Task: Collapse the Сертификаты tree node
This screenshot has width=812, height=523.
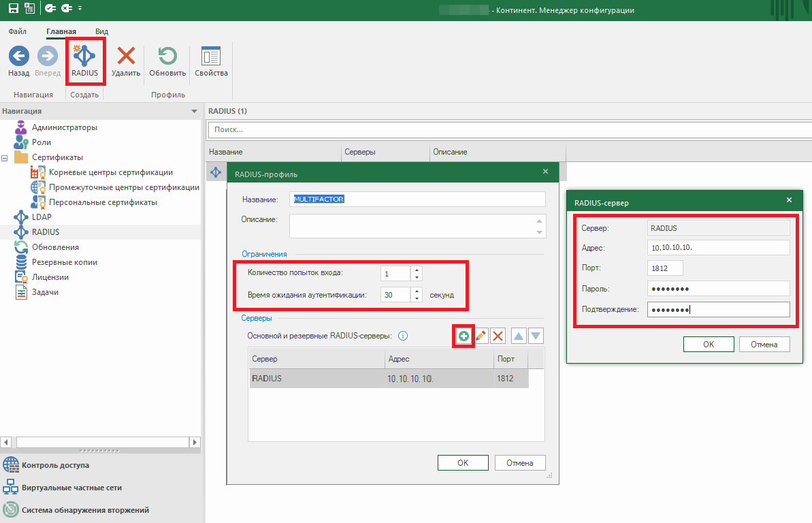Action: tap(5, 157)
